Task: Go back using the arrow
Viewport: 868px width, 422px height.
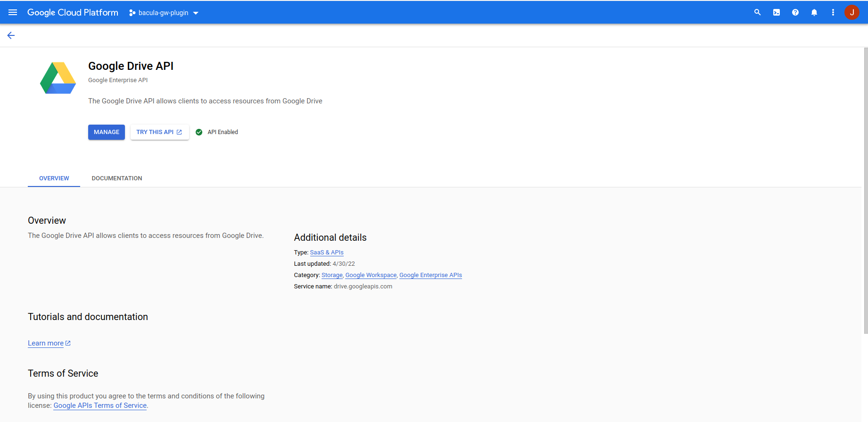Action: point(11,35)
